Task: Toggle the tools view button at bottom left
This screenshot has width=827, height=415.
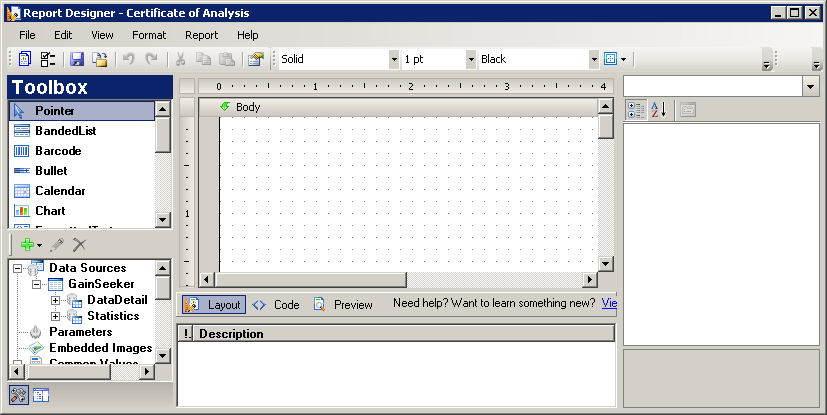Action: pyautogui.click(x=19, y=395)
